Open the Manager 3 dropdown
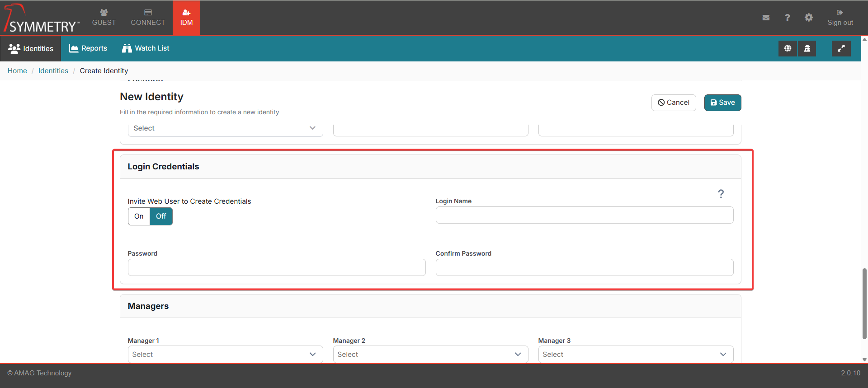The image size is (868, 388). click(x=636, y=355)
